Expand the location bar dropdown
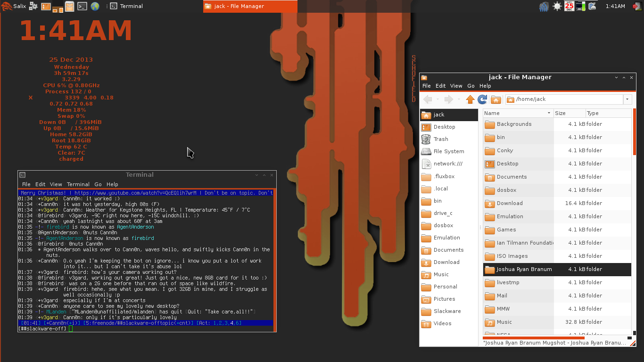Image resolution: width=644 pixels, height=362 pixels. pos(627,99)
